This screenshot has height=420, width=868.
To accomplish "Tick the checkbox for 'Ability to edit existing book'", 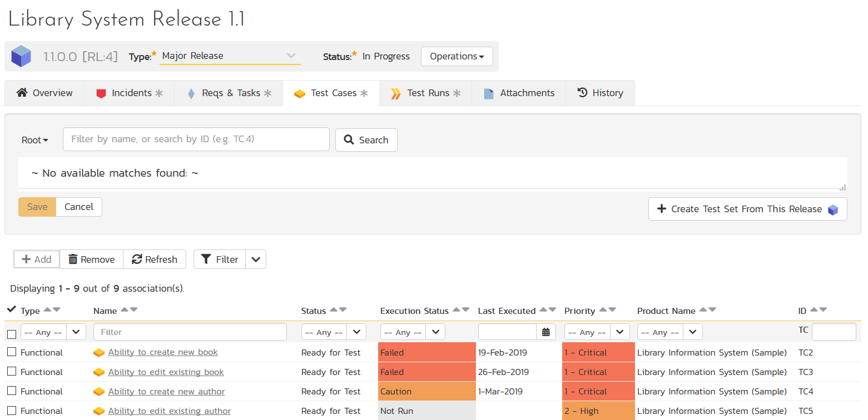I will [12, 372].
